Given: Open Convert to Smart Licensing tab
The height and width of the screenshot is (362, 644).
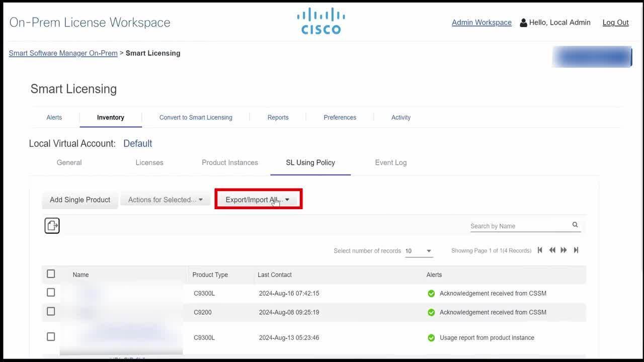Looking at the screenshot, I should coord(196,117).
